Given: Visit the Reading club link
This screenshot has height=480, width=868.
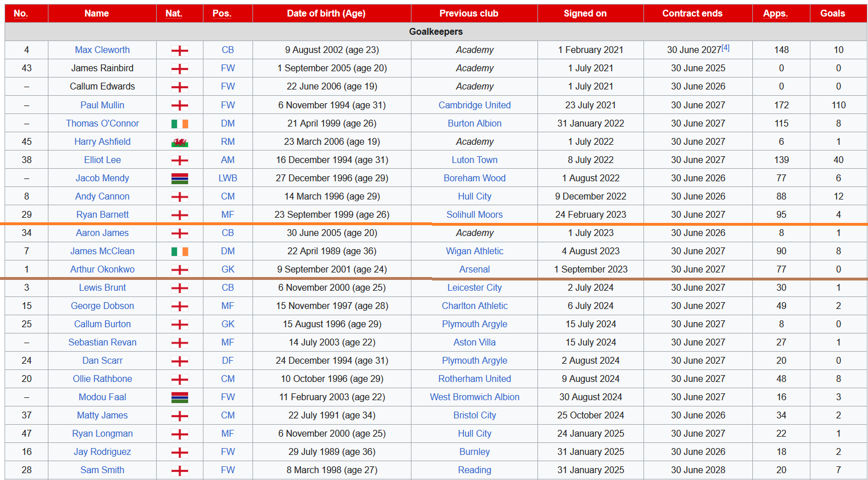Looking at the screenshot, I should pos(475,470).
